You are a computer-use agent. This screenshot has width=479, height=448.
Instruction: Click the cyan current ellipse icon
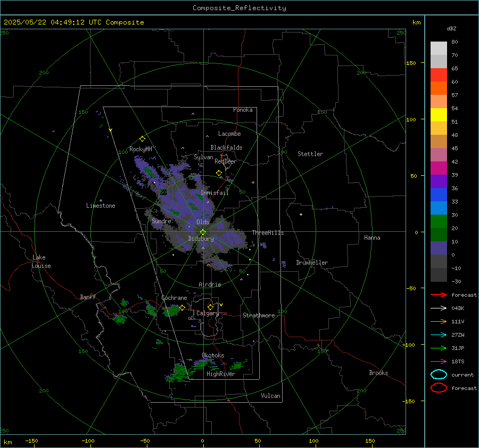pos(439,374)
